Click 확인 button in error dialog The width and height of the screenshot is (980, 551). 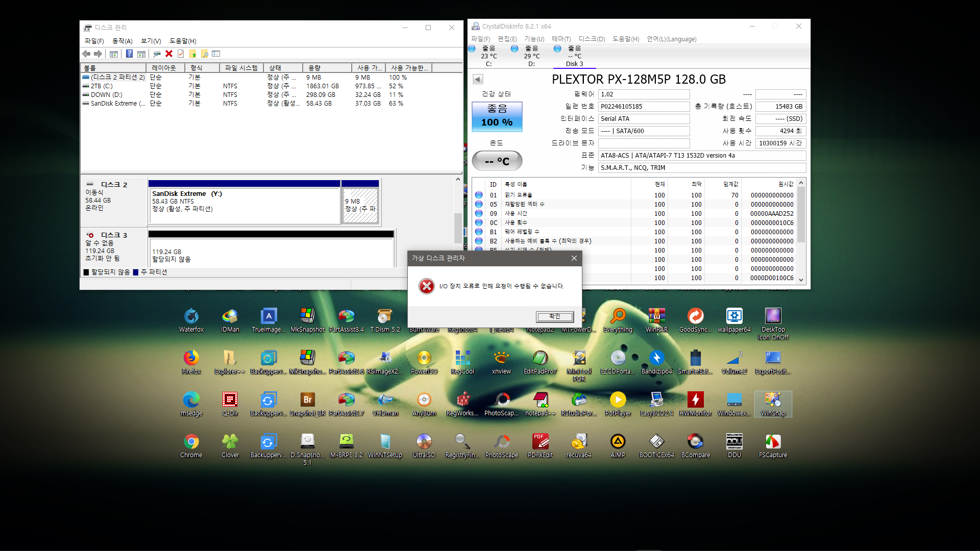pos(555,316)
